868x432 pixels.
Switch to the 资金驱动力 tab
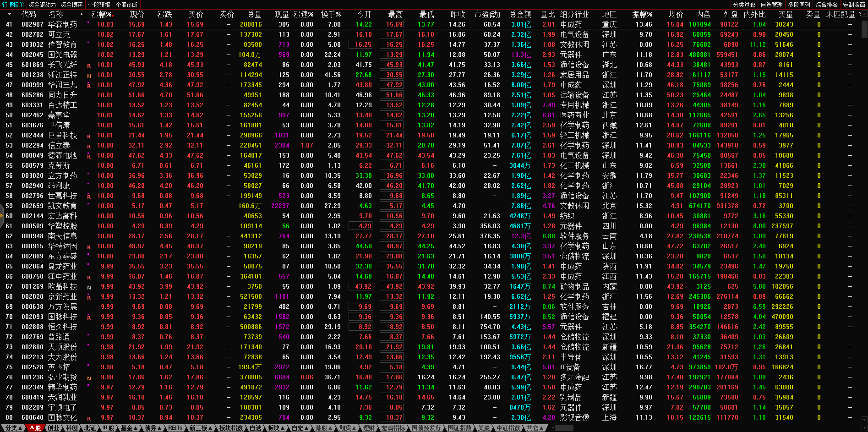[x=42, y=5]
